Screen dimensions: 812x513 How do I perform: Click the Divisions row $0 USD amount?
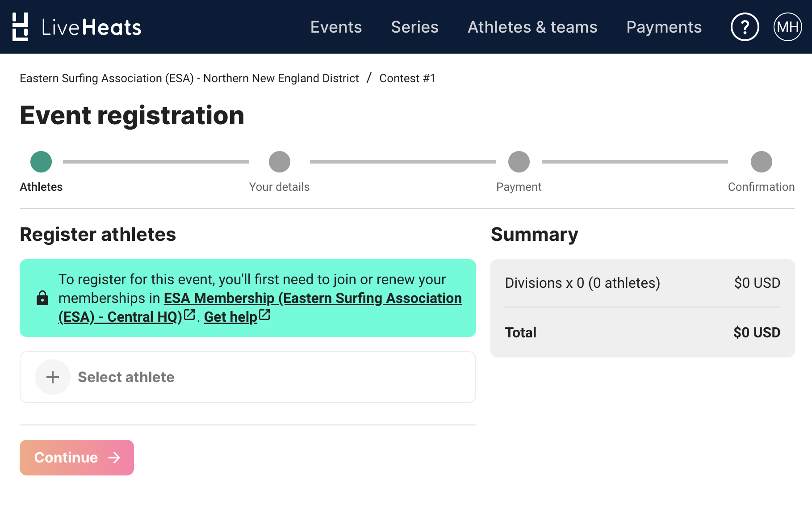click(x=758, y=283)
